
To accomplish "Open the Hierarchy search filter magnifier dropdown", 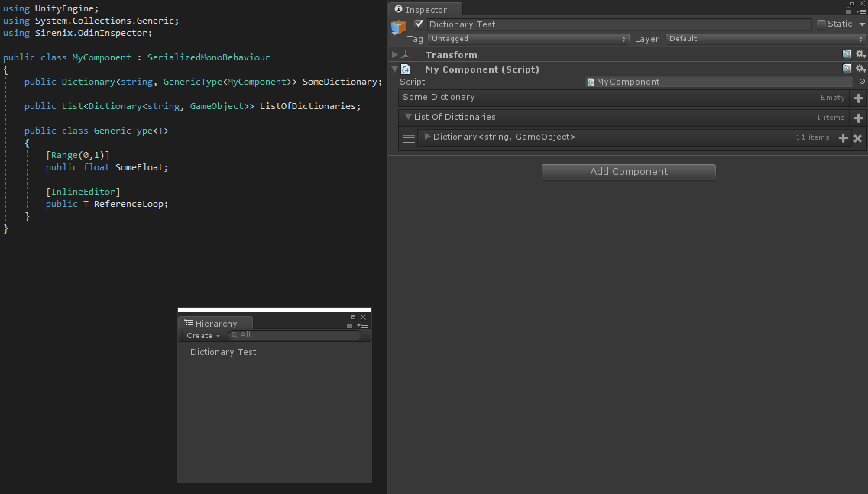I will (235, 335).
